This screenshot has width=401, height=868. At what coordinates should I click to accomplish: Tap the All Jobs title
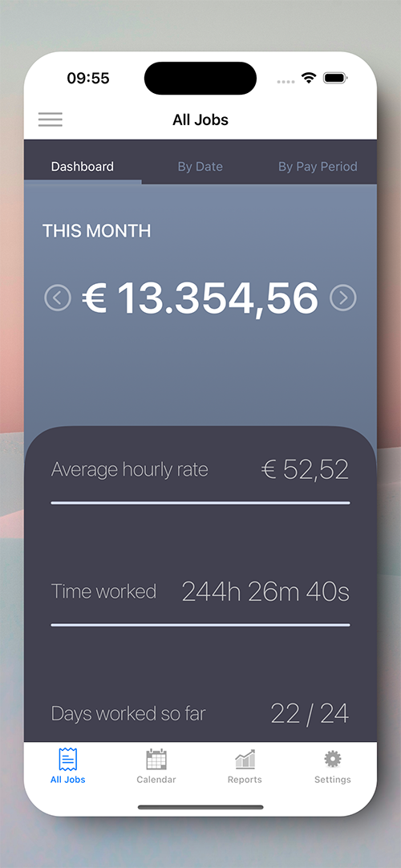200,120
